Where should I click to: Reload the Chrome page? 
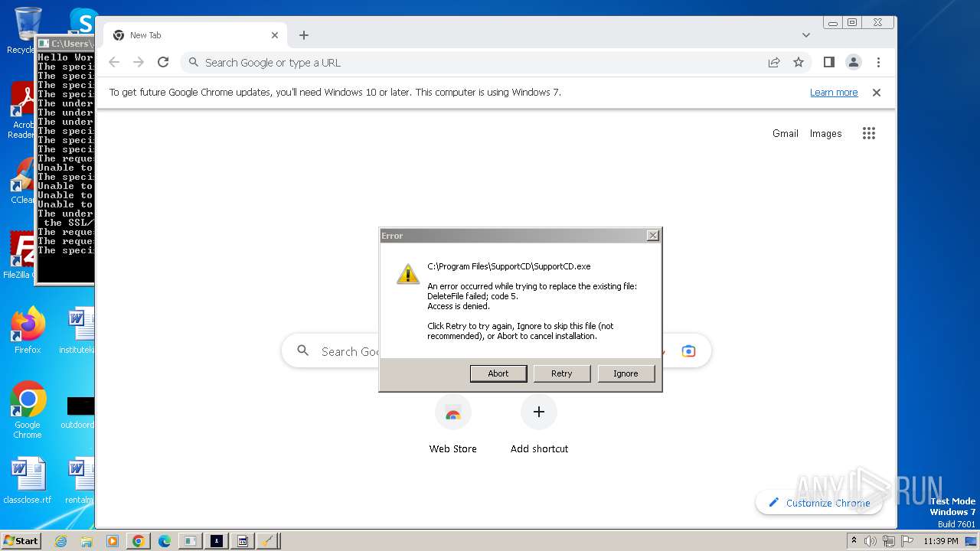click(x=163, y=63)
